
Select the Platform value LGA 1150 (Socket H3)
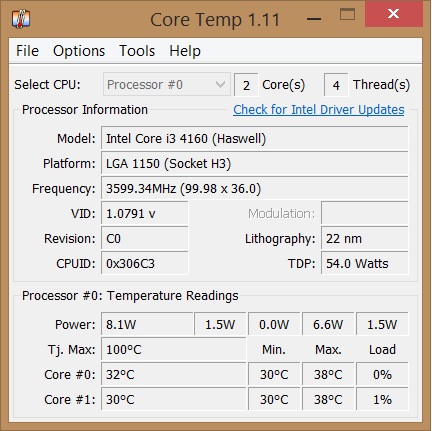click(255, 163)
